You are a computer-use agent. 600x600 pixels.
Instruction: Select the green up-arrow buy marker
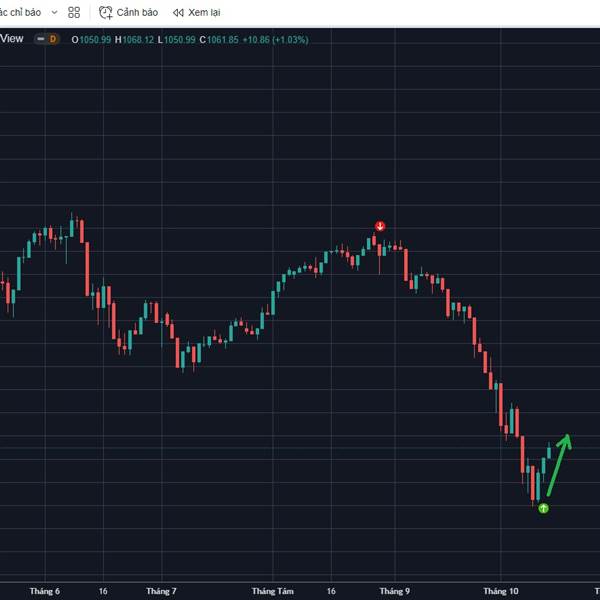(543, 508)
